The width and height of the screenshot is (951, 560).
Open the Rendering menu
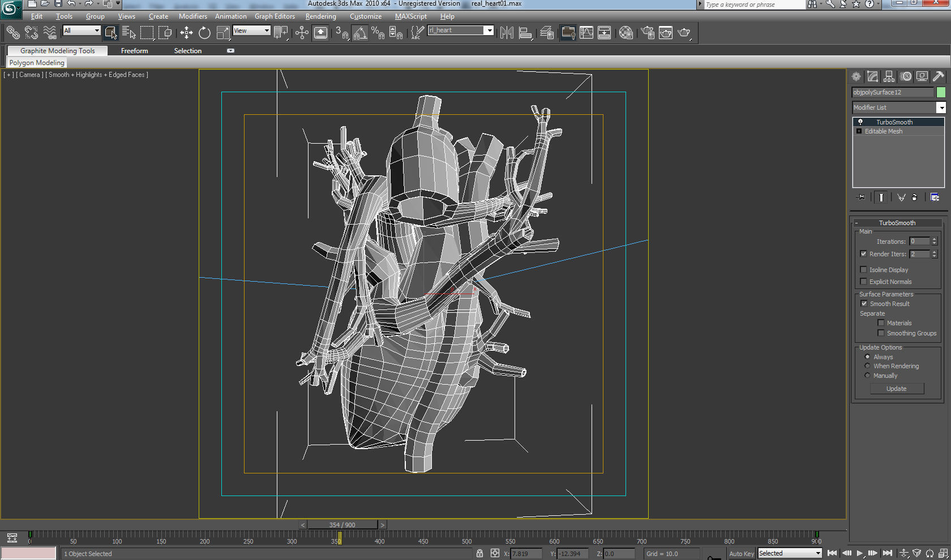coord(321,16)
